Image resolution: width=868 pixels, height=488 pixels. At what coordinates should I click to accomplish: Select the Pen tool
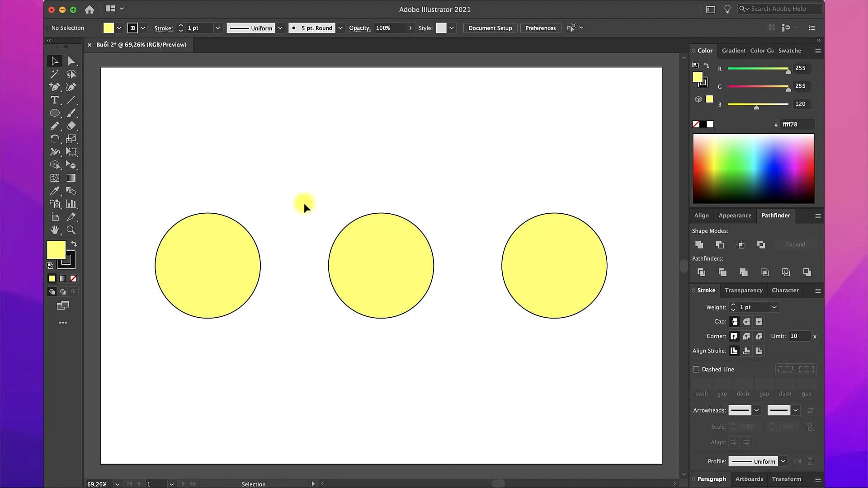55,87
